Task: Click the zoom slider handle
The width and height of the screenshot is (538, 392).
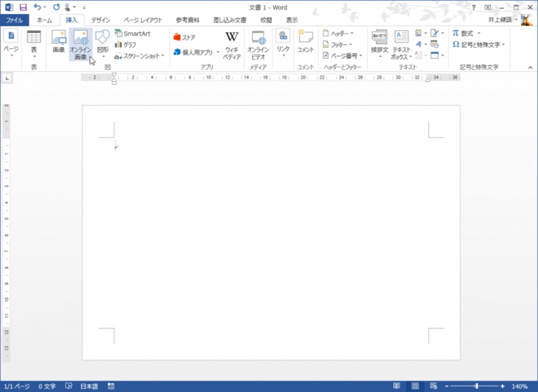Action: pyautogui.click(x=476, y=386)
